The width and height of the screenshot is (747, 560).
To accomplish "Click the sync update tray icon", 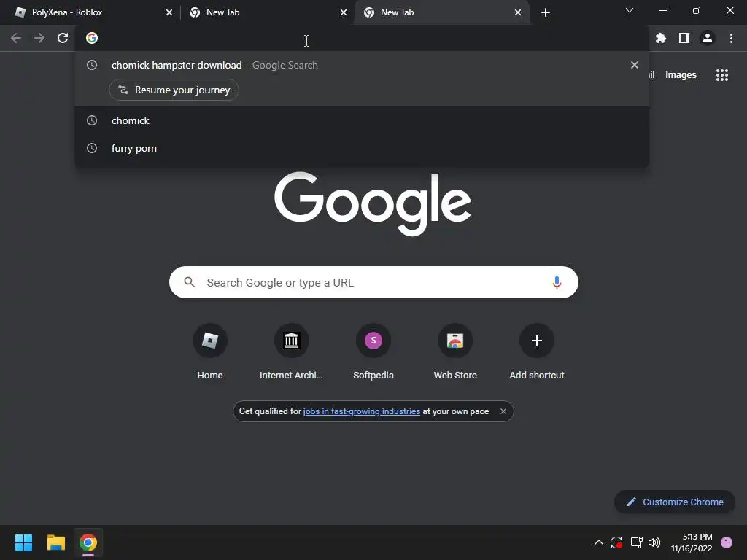I will (616, 542).
